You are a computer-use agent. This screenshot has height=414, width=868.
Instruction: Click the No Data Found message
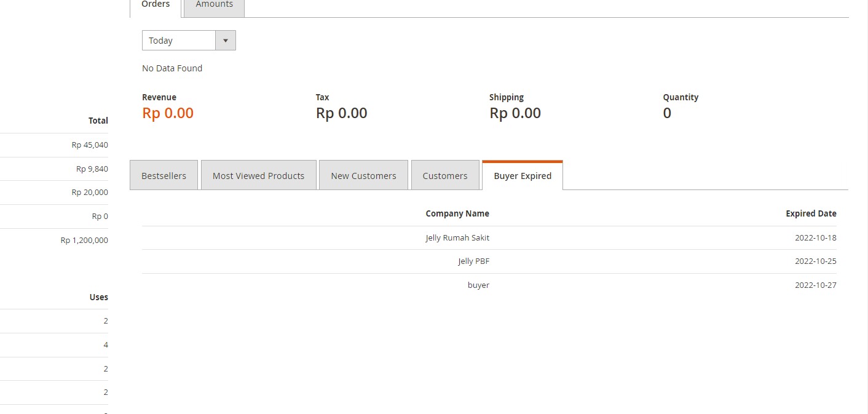tap(172, 68)
